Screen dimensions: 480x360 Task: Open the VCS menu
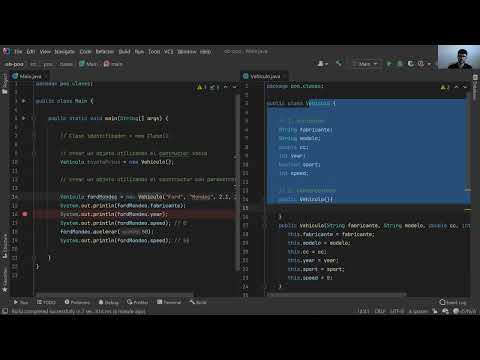(169, 52)
